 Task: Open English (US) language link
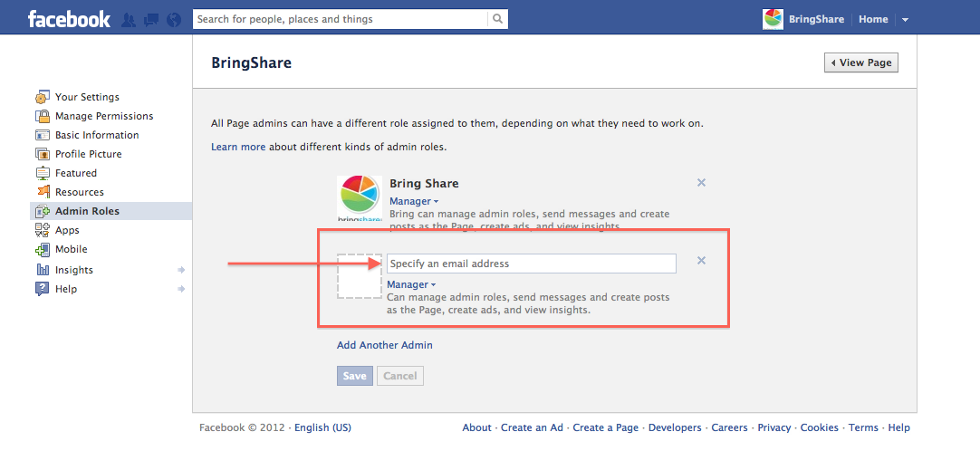pyautogui.click(x=322, y=427)
